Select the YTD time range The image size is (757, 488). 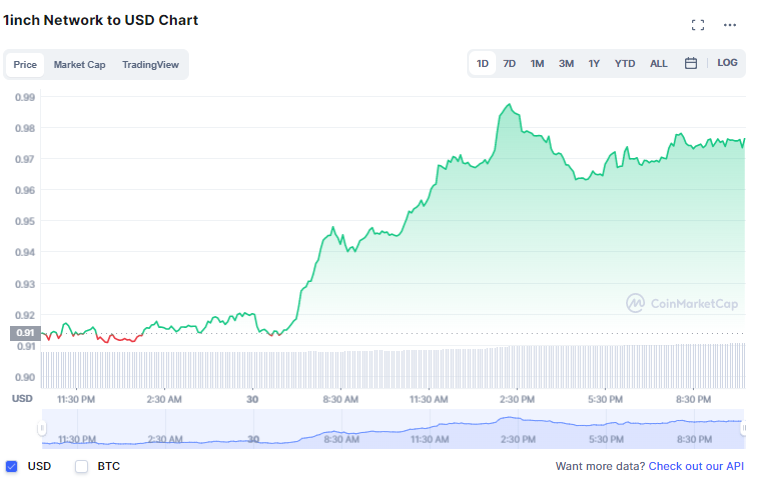(x=625, y=64)
